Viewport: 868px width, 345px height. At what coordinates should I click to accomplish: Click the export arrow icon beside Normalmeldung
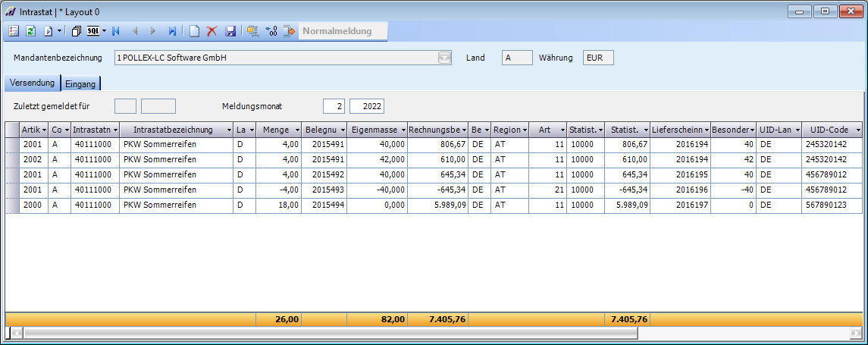click(289, 31)
